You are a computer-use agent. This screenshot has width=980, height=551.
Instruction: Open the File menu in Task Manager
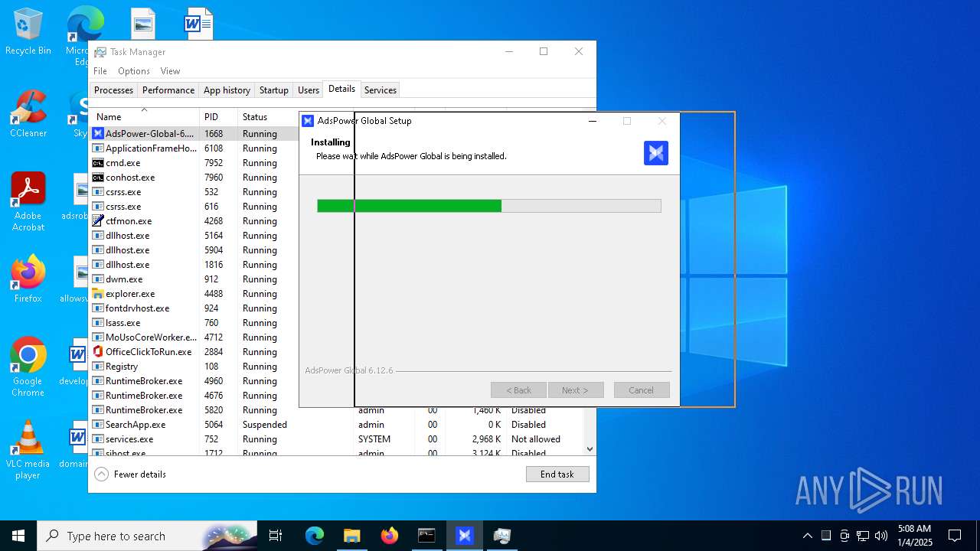[100, 71]
